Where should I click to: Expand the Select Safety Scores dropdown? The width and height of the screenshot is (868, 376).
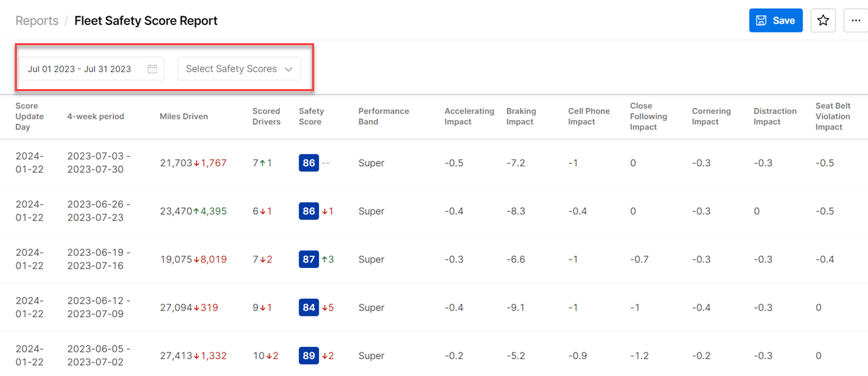click(239, 69)
